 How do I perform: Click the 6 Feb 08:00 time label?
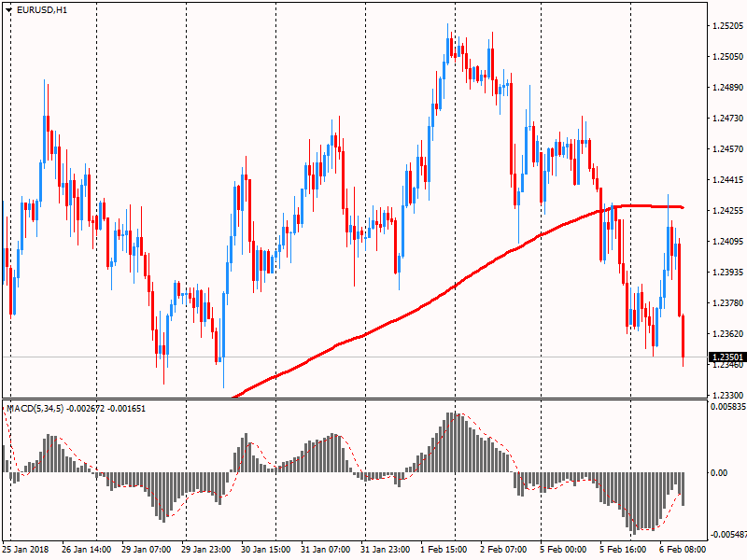pos(684,549)
